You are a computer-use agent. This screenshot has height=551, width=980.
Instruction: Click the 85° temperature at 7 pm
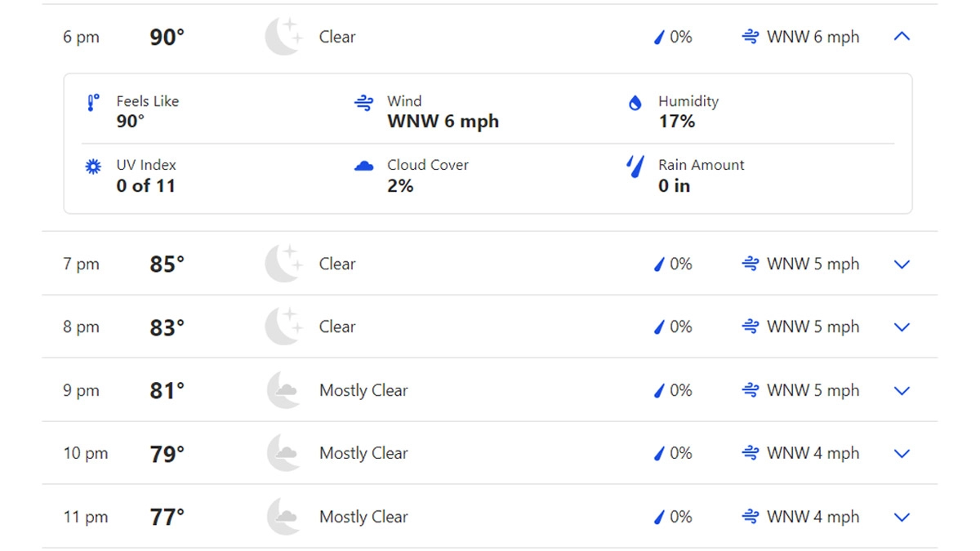(167, 264)
